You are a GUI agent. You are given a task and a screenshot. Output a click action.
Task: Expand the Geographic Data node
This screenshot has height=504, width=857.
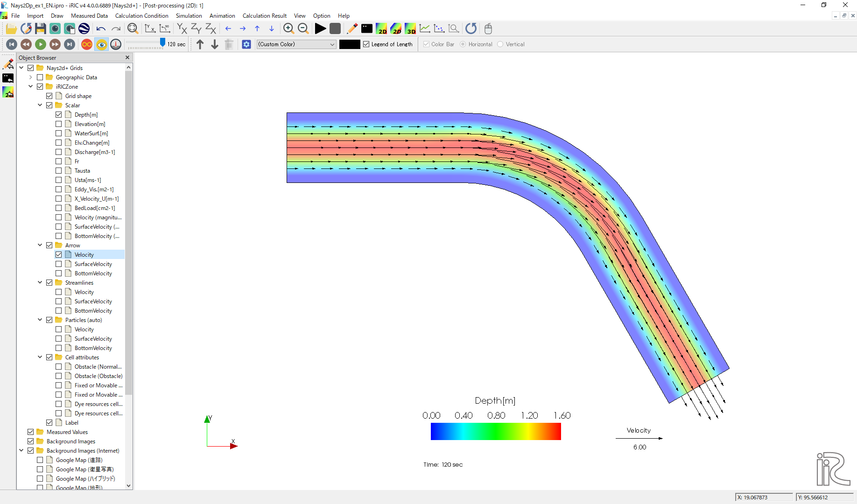pos(30,77)
